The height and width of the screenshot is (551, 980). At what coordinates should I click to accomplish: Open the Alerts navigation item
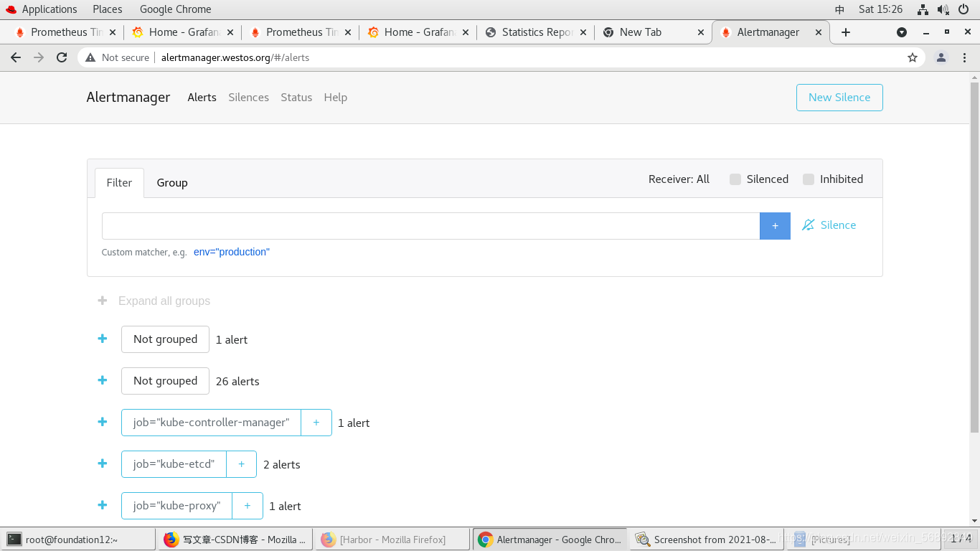tap(202, 98)
